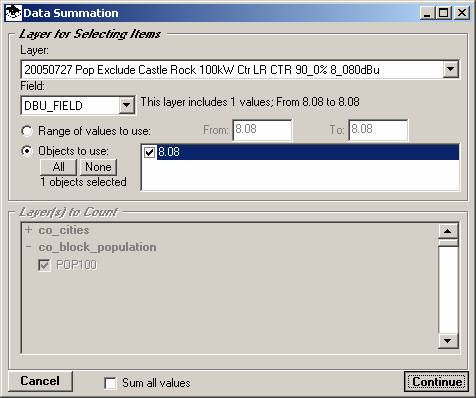This screenshot has height=398, width=476.
Task: Open the Layer dropdown arrow
Action: 450,69
